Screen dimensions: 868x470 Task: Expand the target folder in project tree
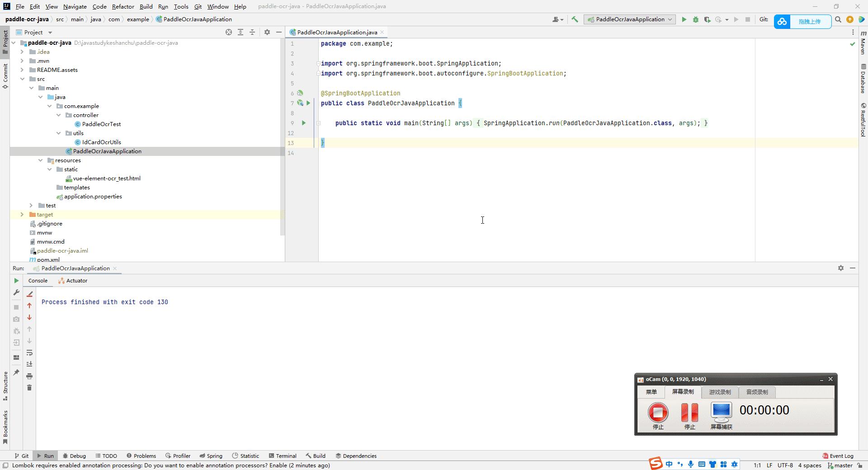22,215
